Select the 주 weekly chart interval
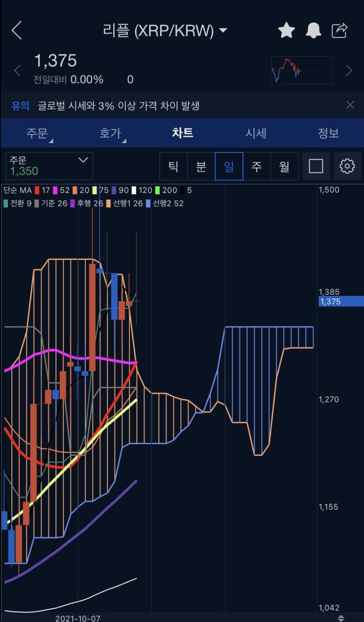Viewport: 364px width, 622px height. pyautogui.click(x=256, y=166)
